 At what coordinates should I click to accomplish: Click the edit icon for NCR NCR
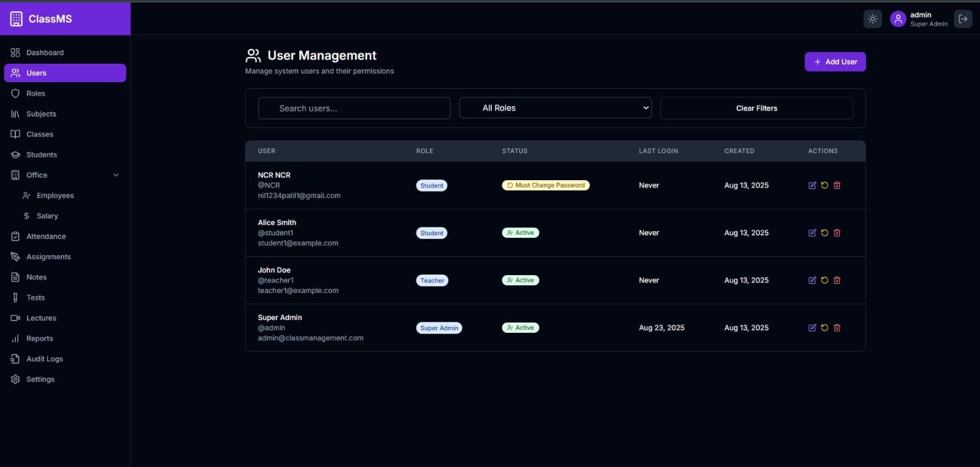click(812, 185)
